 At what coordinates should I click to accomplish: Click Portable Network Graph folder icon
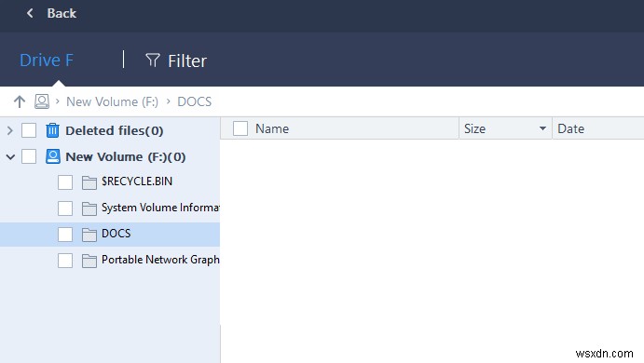tap(89, 261)
